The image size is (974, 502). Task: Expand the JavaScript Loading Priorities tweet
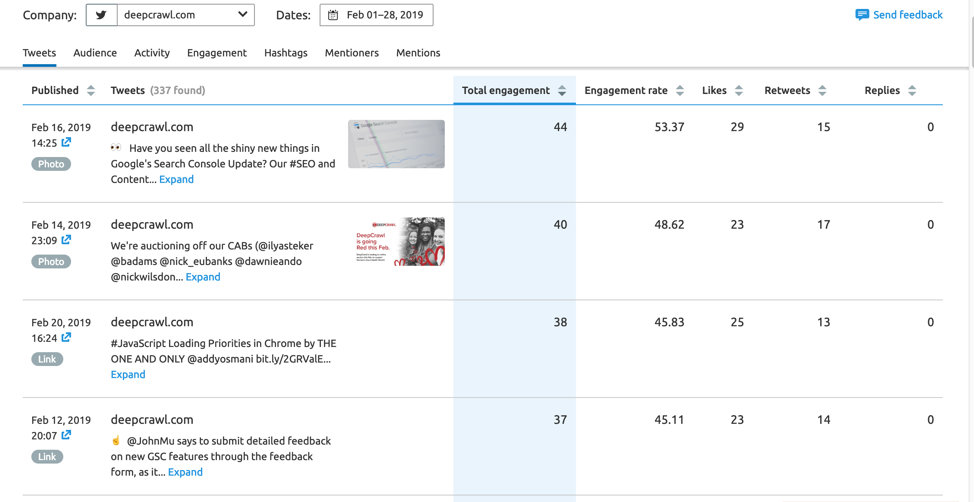(128, 375)
